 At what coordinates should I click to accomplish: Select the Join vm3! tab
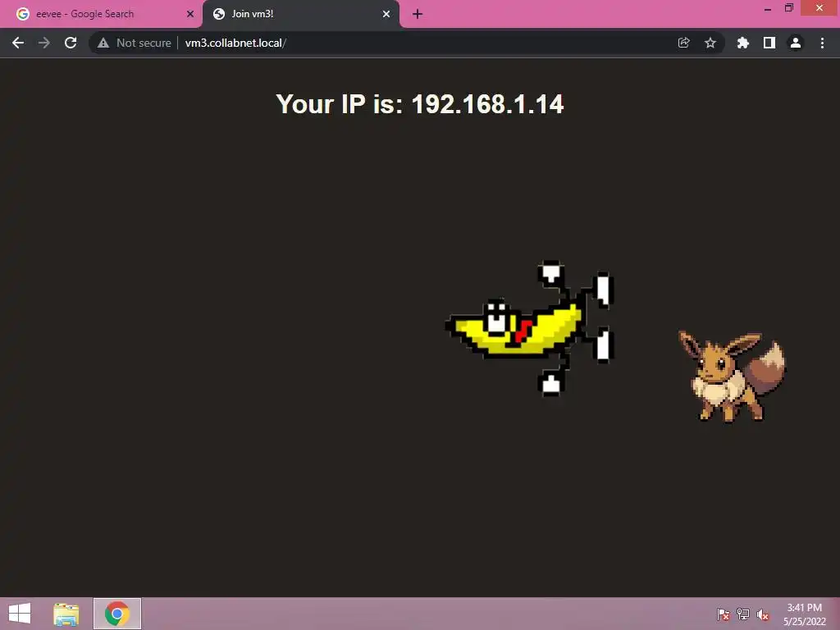tap(300, 14)
